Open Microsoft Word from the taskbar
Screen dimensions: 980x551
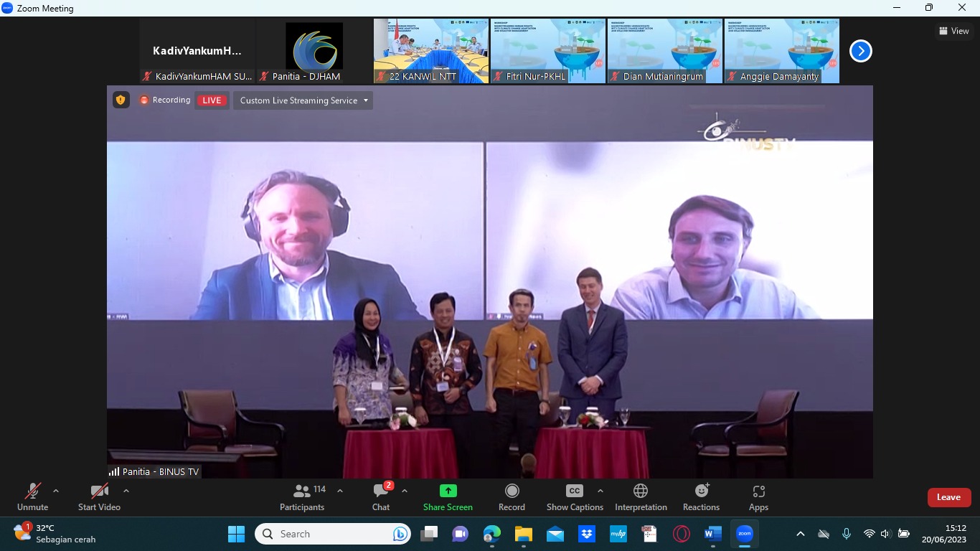click(x=712, y=534)
